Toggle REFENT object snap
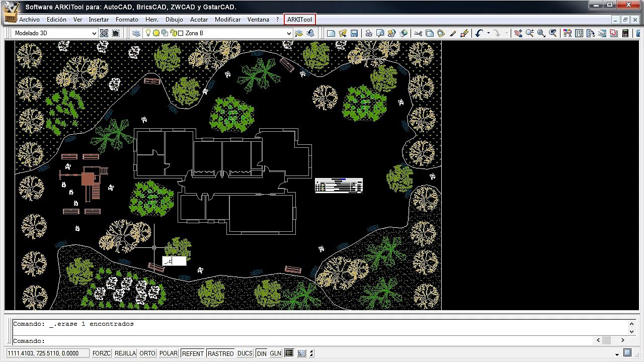 coord(193,353)
